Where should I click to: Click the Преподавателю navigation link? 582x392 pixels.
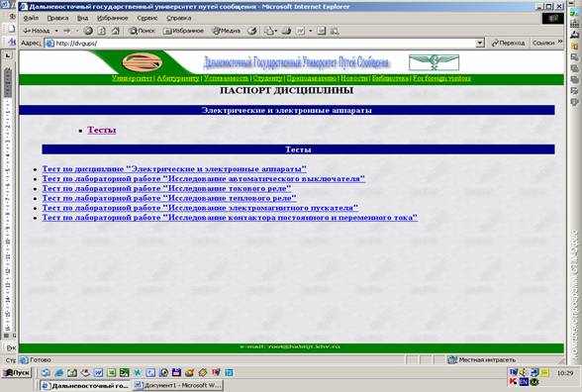coord(312,78)
